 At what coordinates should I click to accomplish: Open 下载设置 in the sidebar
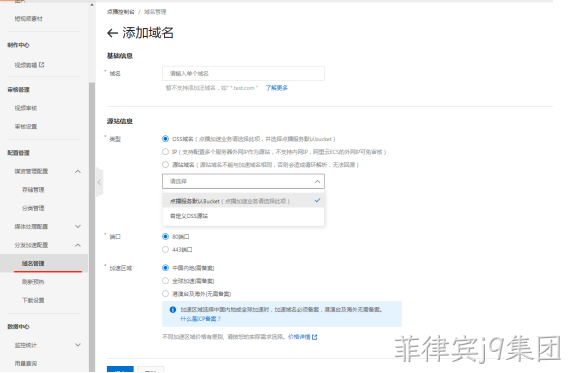click(x=33, y=300)
